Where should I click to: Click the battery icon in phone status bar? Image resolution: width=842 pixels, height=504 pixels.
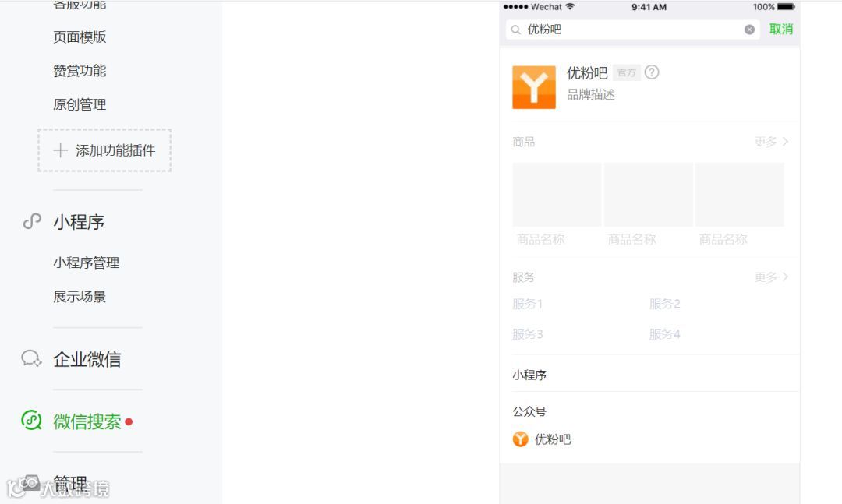pyautogui.click(x=786, y=7)
